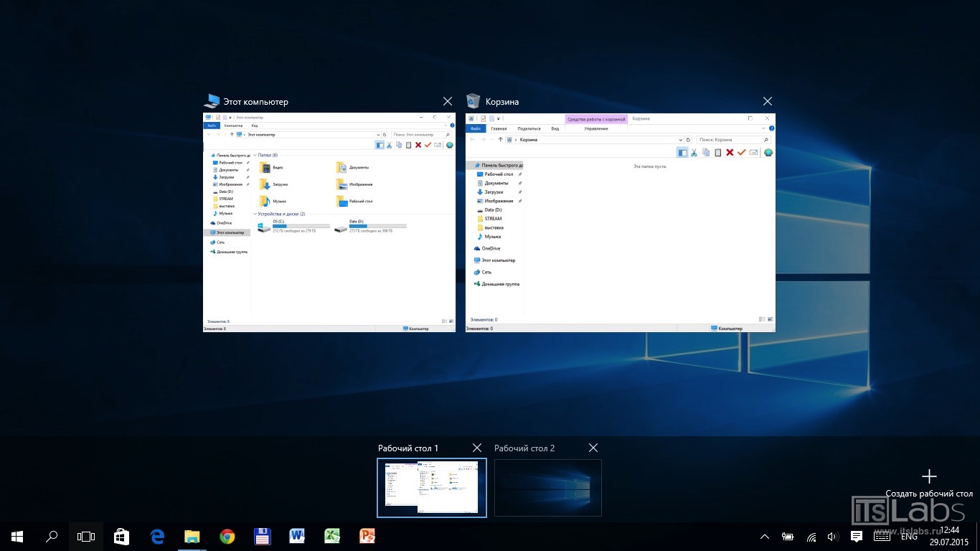Open Action Center notifications icon

coord(856,537)
